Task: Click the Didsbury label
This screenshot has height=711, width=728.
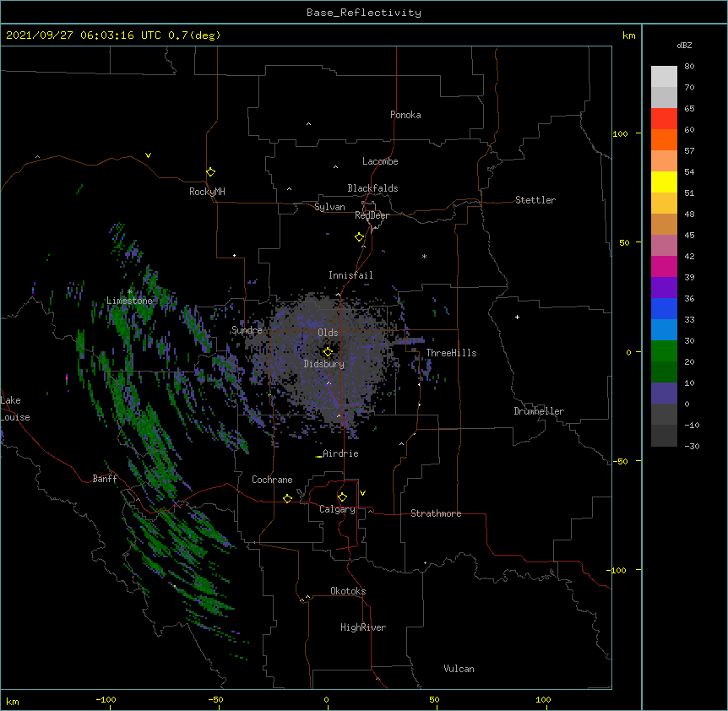Action: 324,364
